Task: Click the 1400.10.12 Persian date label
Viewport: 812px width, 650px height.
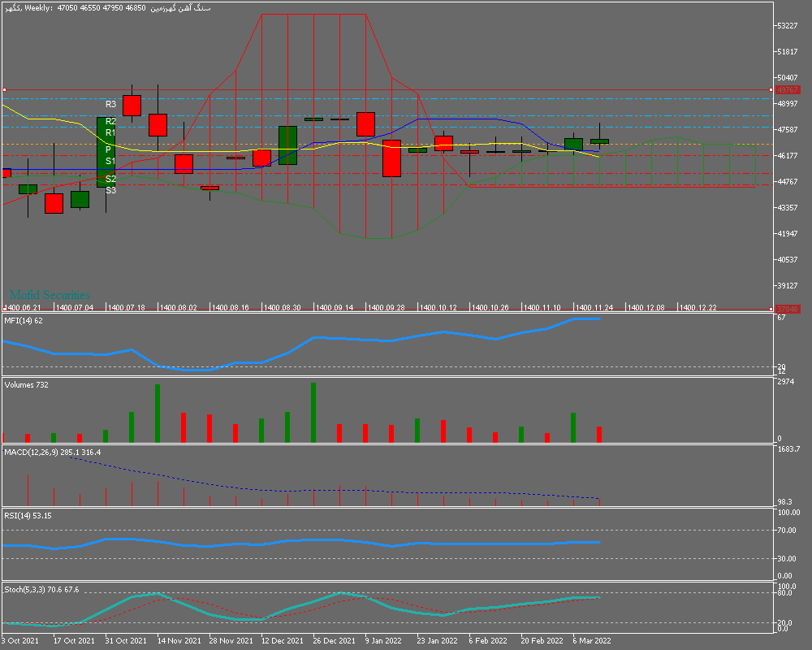Action: pyautogui.click(x=438, y=307)
